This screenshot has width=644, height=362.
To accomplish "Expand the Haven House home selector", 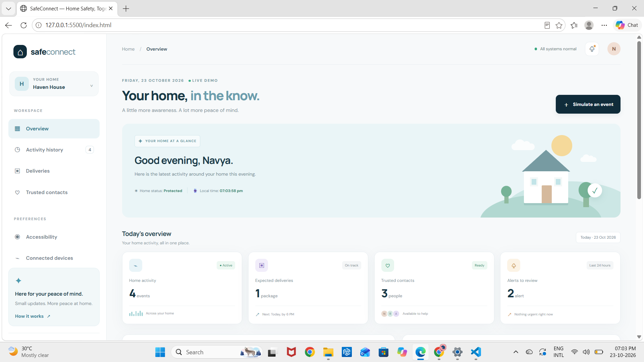I will (x=54, y=84).
